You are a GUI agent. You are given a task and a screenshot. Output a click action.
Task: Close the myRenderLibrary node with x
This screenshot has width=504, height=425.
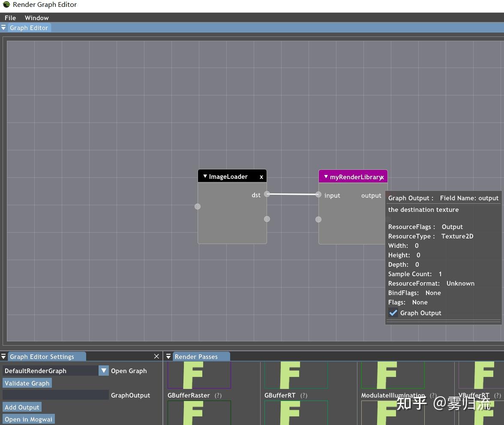[x=382, y=177]
